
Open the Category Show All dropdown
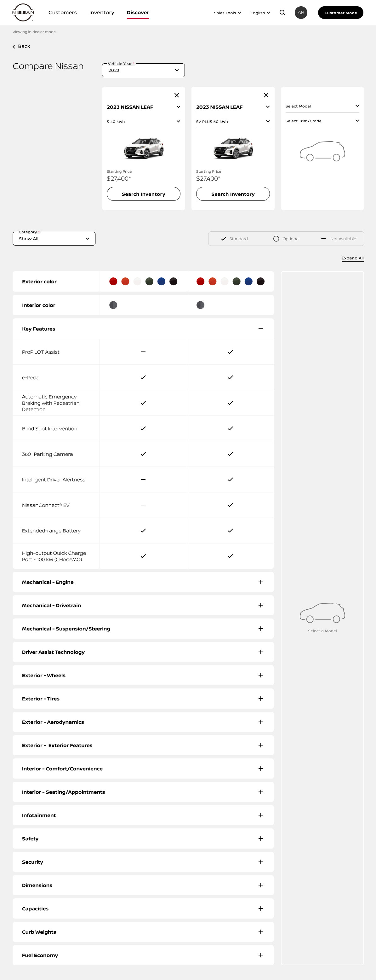[x=54, y=239]
